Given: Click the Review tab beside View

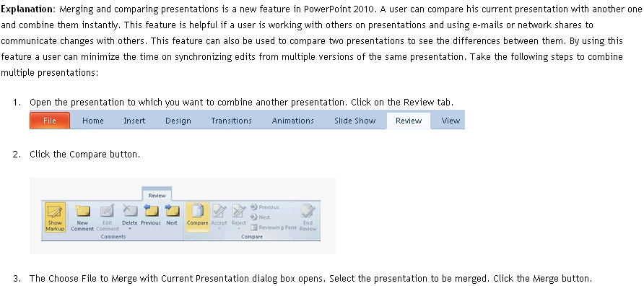Looking at the screenshot, I should point(409,121).
